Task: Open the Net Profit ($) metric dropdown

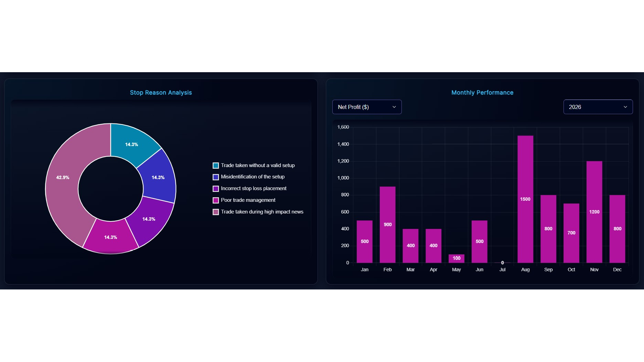Action: [367, 107]
